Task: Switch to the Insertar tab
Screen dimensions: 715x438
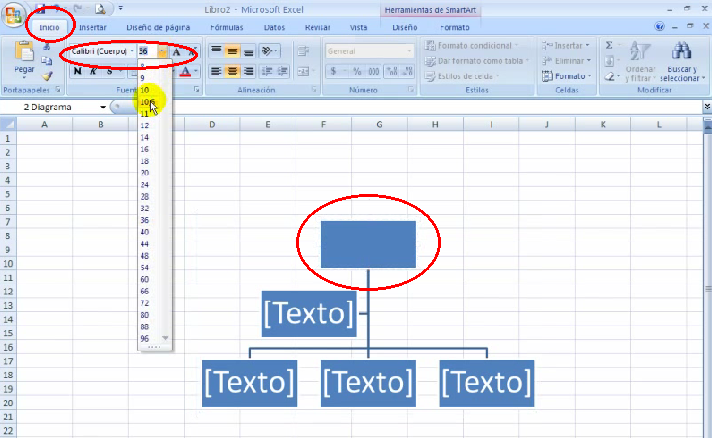Action: (93, 27)
